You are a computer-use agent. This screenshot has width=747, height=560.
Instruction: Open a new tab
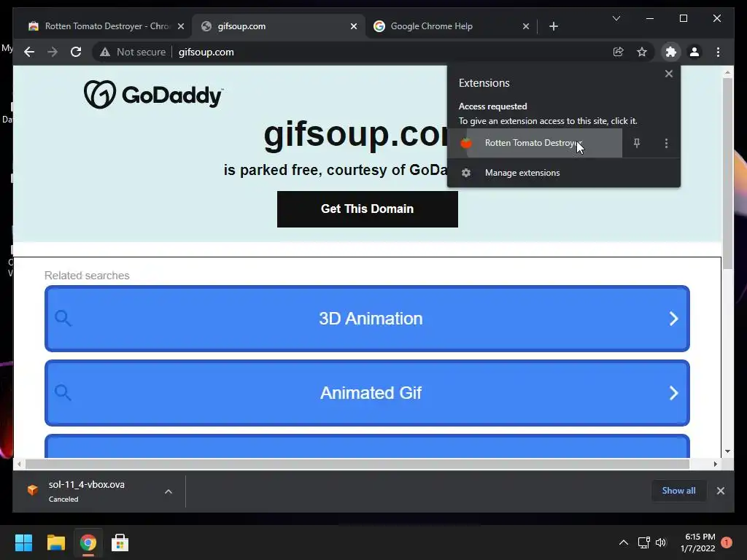coord(553,26)
